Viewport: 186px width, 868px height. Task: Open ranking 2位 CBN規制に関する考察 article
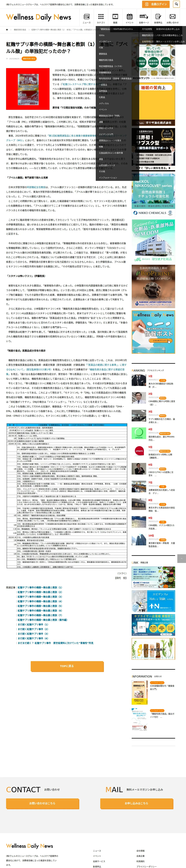[162, 403]
